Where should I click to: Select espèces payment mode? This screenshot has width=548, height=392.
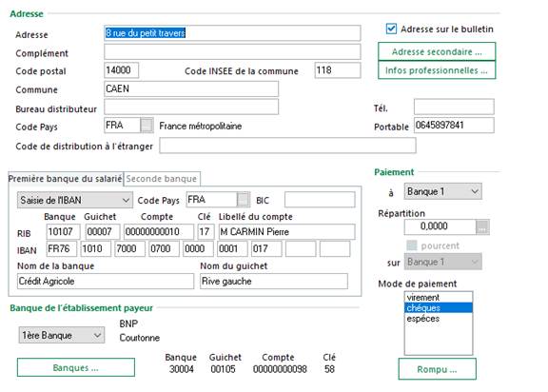point(439,319)
